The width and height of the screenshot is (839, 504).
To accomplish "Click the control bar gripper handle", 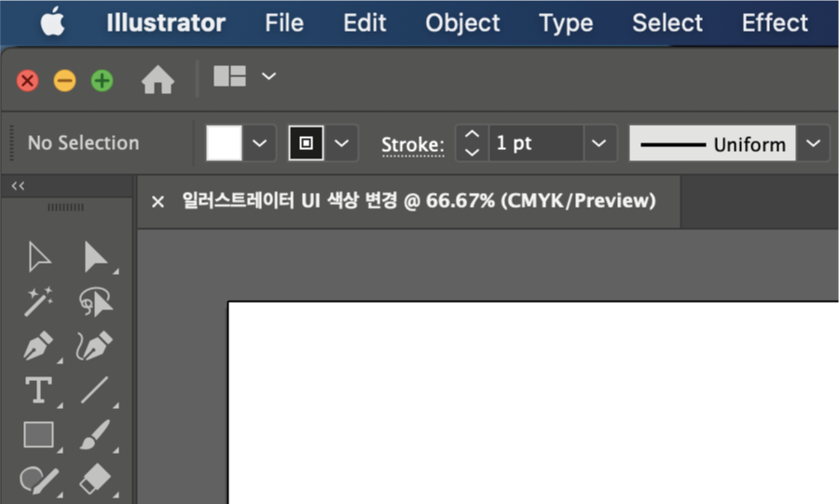I will tap(12, 143).
